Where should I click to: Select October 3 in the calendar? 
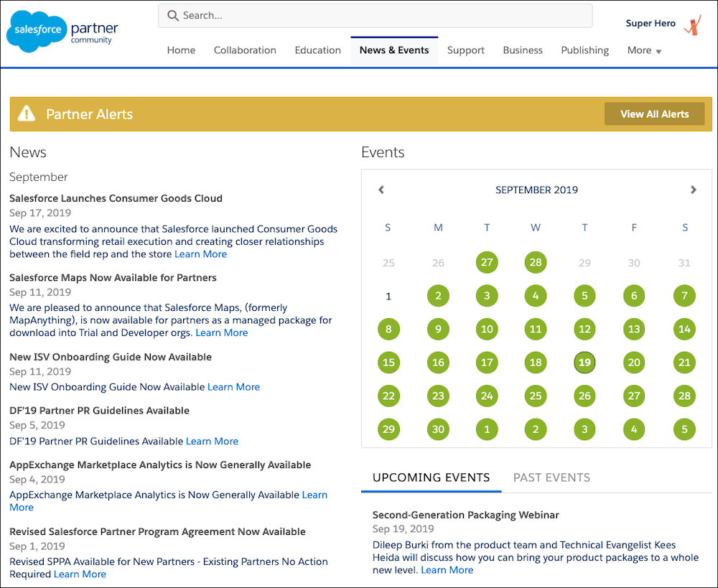point(584,429)
